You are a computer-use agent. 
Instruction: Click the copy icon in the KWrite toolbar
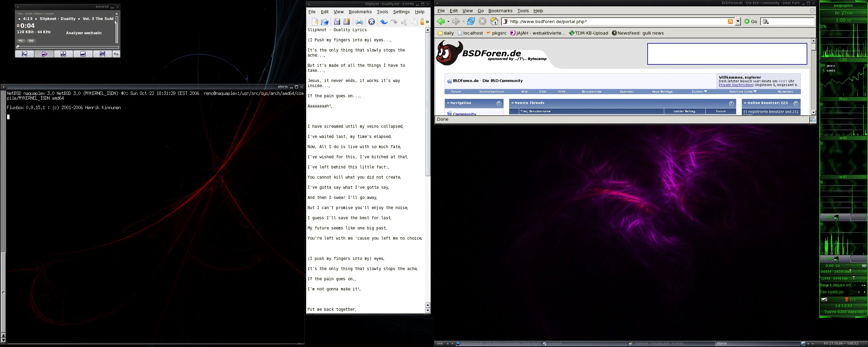[414, 22]
